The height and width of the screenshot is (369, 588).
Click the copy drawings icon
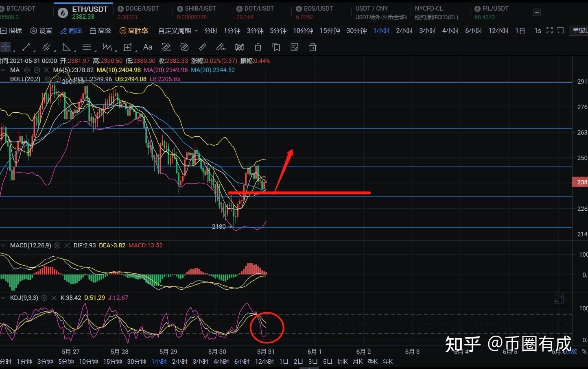pos(276,47)
